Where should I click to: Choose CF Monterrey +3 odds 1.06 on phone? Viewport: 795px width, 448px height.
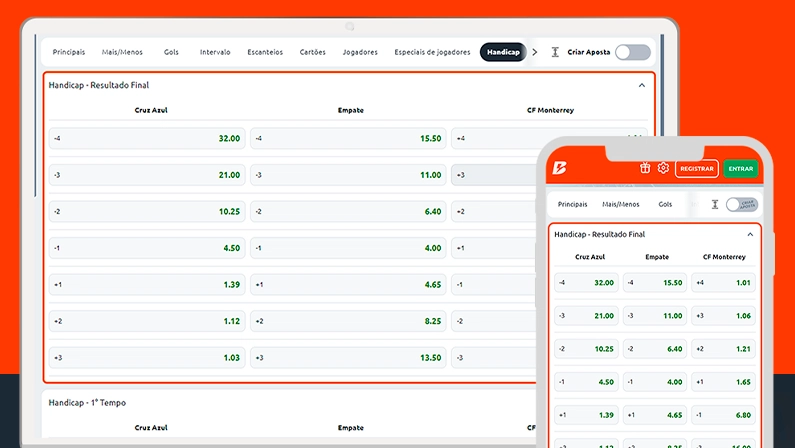tap(724, 315)
